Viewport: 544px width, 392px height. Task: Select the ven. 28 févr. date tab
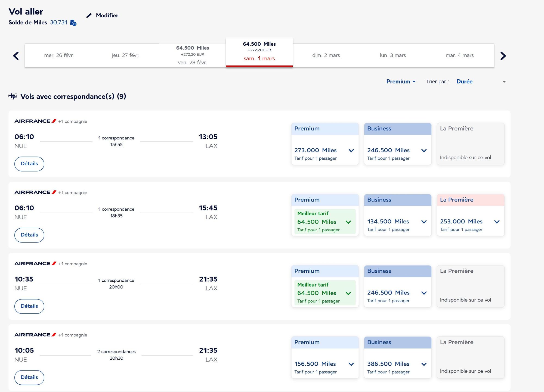tap(192, 55)
